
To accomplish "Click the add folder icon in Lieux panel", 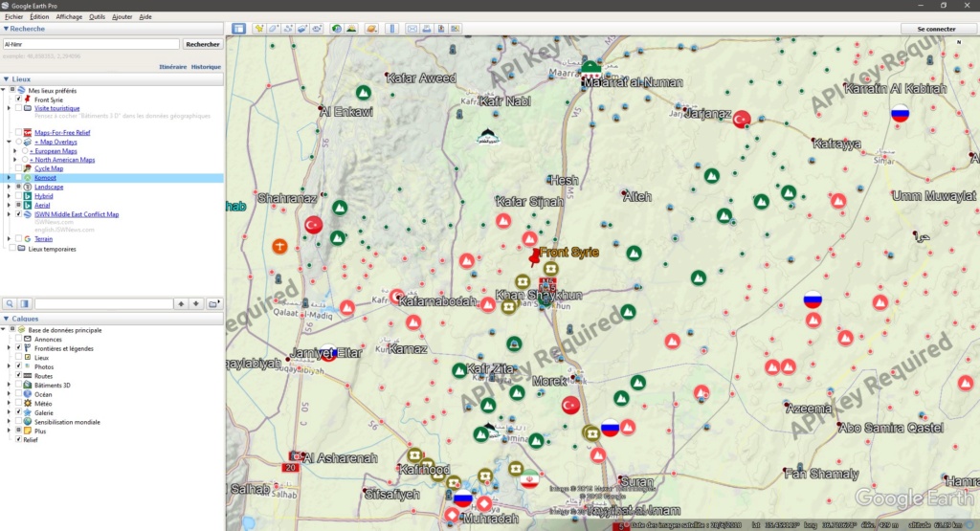I will click(213, 303).
